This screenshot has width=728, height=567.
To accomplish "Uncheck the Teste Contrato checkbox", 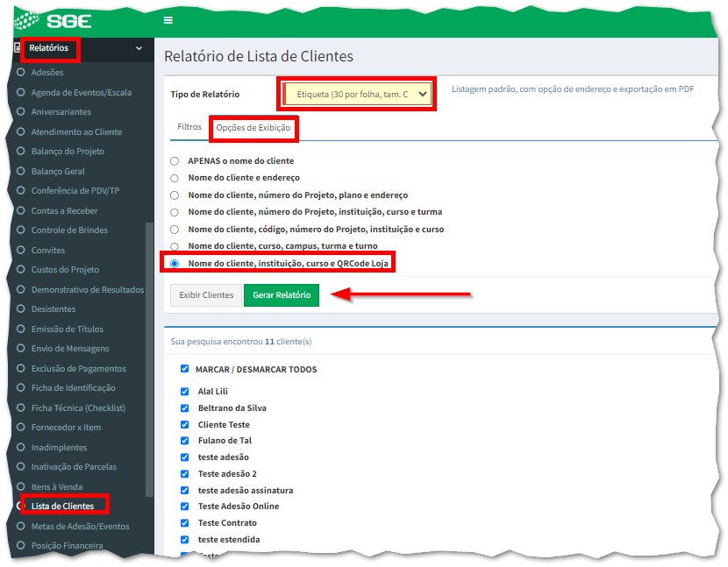I will [x=185, y=523].
